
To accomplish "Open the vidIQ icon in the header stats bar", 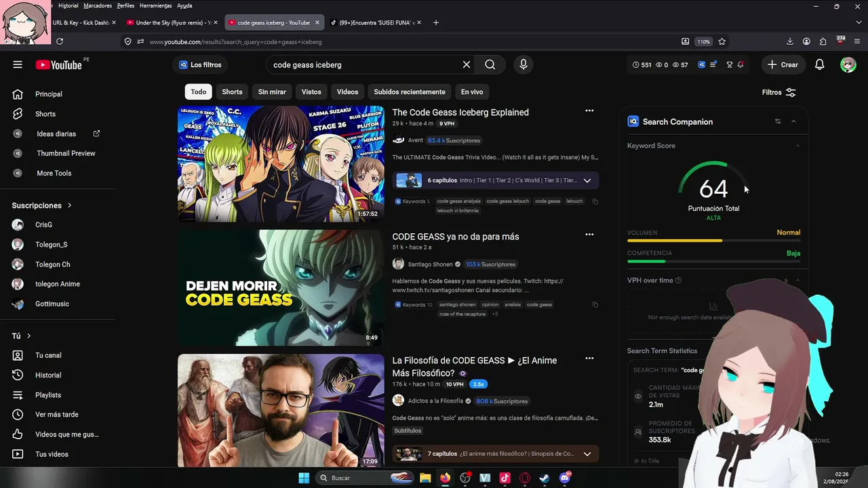I will (x=702, y=65).
